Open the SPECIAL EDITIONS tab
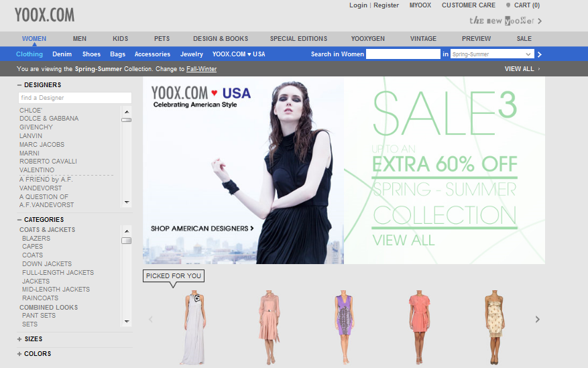The height and width of the screenshot is (368, 588). coord(298,39)
